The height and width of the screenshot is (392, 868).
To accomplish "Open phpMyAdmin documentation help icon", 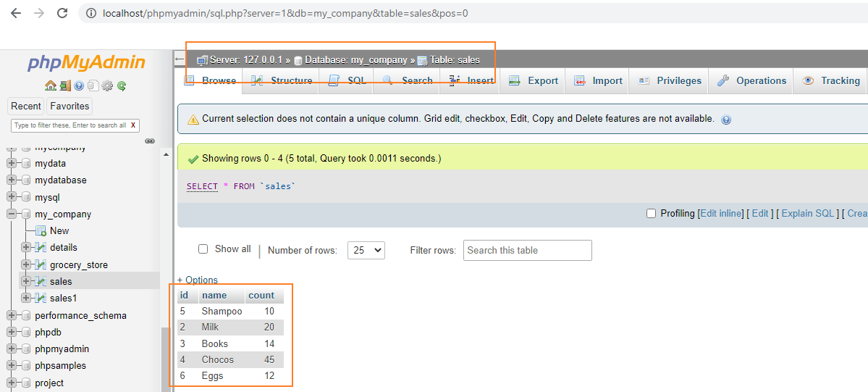I will [x=79, y=86].
